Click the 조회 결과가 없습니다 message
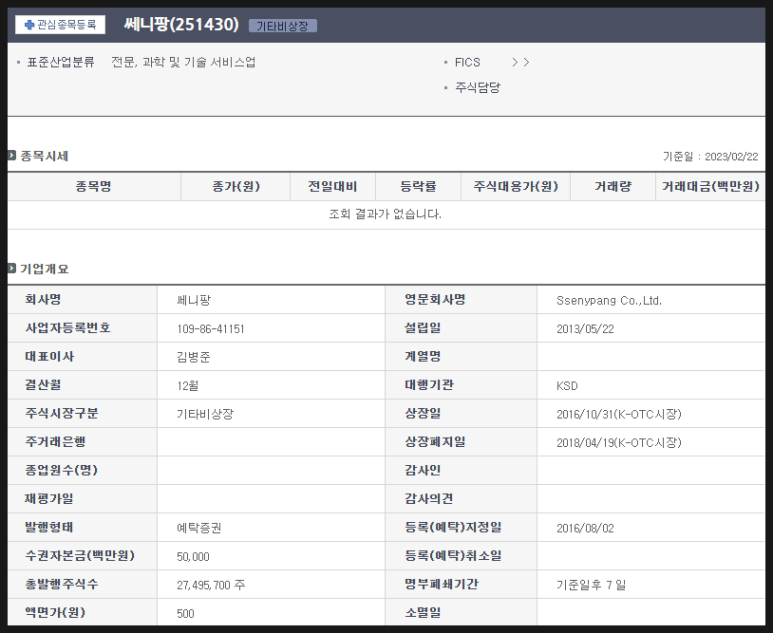 [385, 214]
